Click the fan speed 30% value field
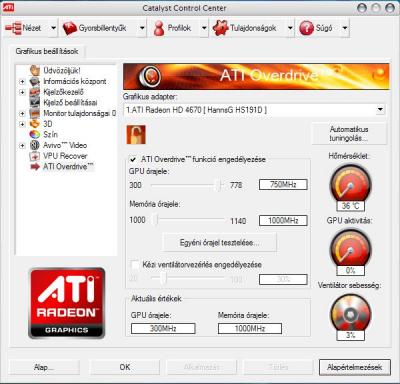Screen dimensions: 400x384 coord(283,279)
